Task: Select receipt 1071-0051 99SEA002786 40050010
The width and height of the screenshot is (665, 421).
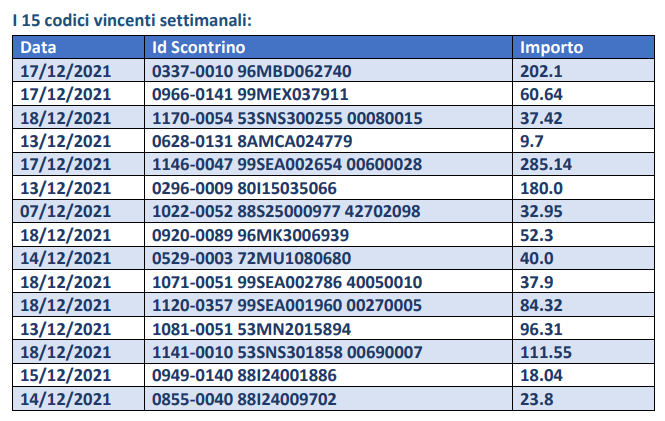Action: (x=286, y=280)
